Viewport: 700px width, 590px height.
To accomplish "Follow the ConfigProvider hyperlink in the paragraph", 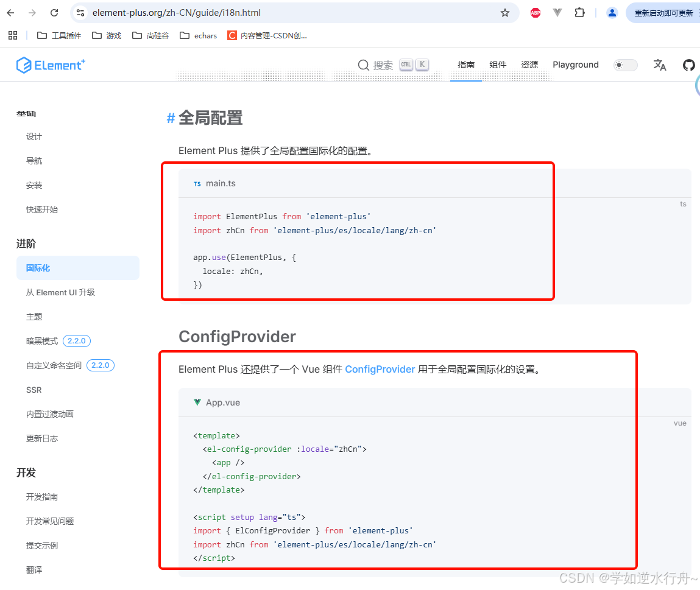I will coord(380,369).
